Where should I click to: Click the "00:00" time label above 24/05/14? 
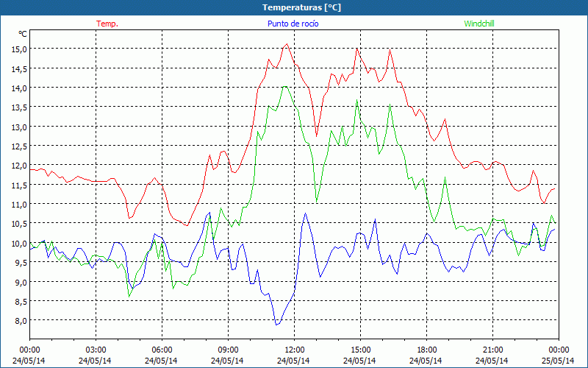point(29,350)
